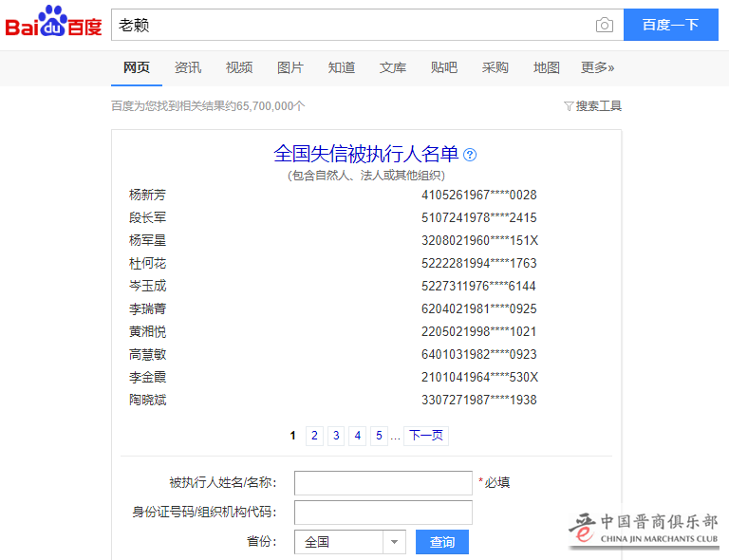The height and width of the screenshot is (560, 729).
Task: Focus the 被执行人姓名/名称 input field
Action: tap(383, 482)
